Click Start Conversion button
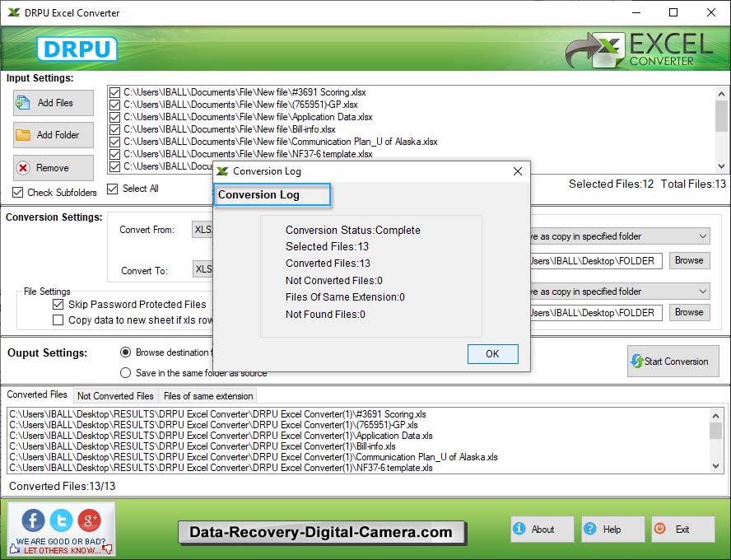 pyautogui.click(x=673, y=361)
